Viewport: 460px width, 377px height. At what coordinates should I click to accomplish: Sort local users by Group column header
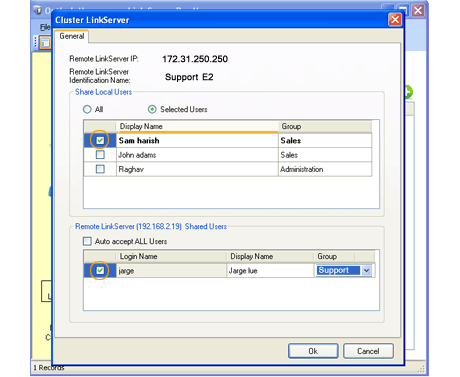click(325, 126)
